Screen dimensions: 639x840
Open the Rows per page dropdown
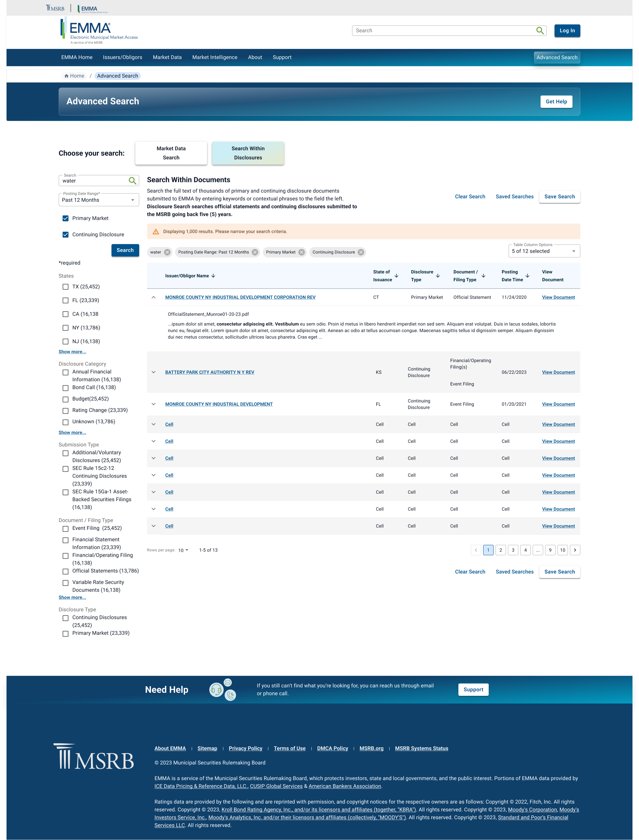(183, 550)
